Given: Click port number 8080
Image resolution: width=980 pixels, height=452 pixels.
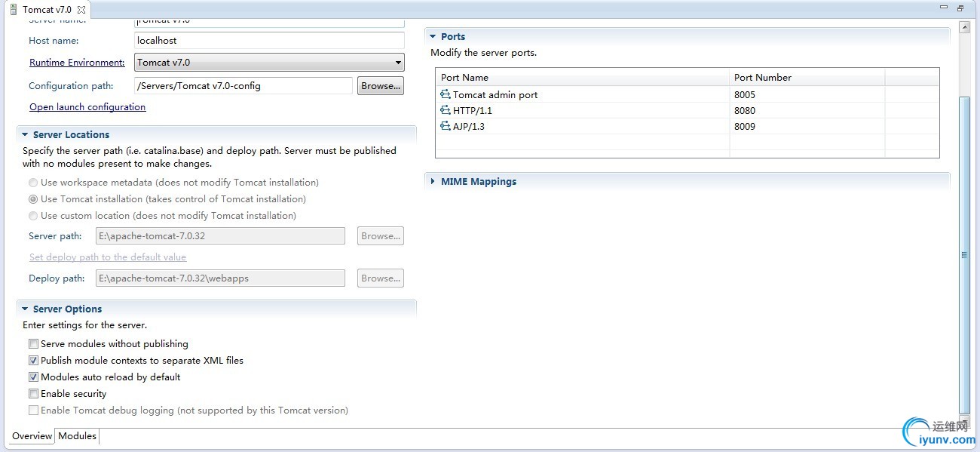Looking at the screenshot, I should point(745,111).
